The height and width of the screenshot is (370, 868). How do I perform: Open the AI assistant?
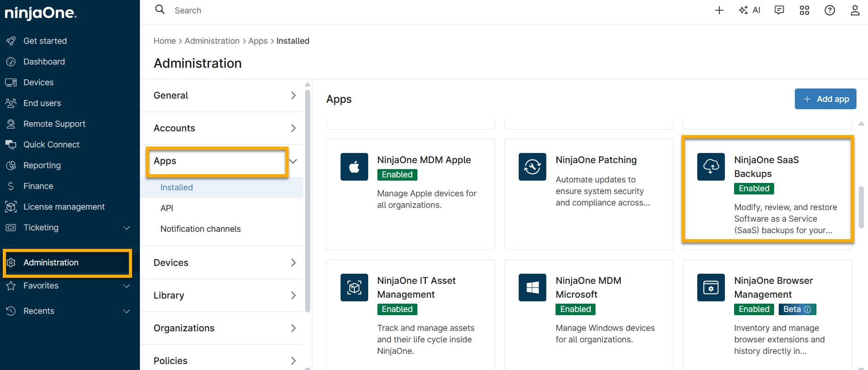pos(750,10)
